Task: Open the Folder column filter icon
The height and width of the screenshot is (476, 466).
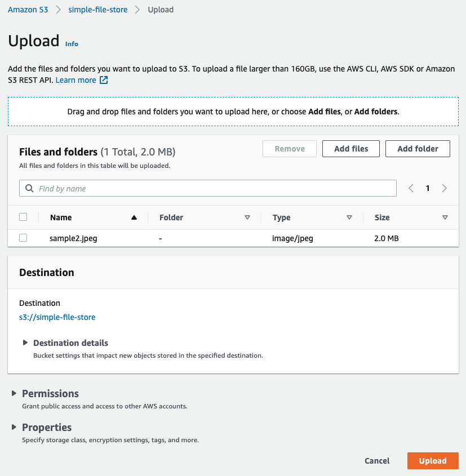Action: (247, 217)
